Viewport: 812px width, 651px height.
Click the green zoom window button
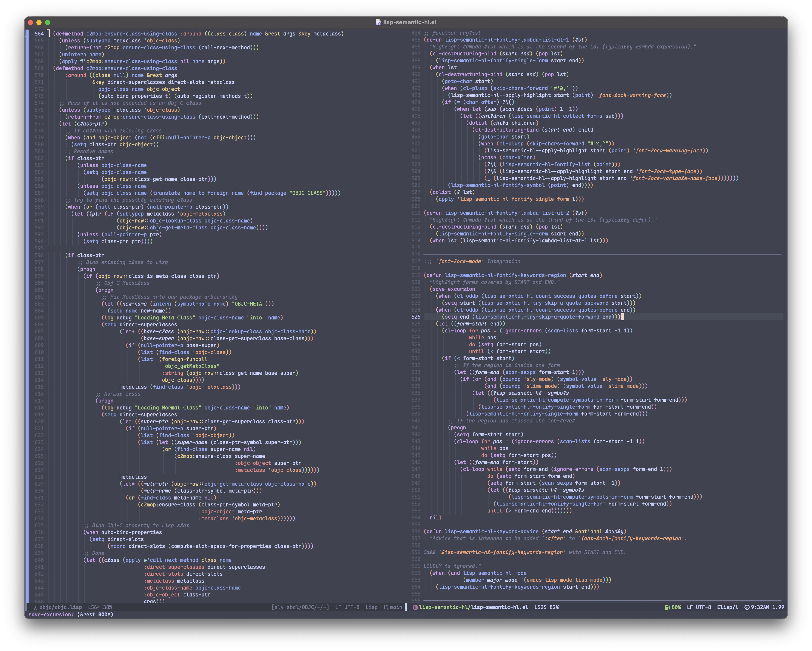[x=47, y=23]
